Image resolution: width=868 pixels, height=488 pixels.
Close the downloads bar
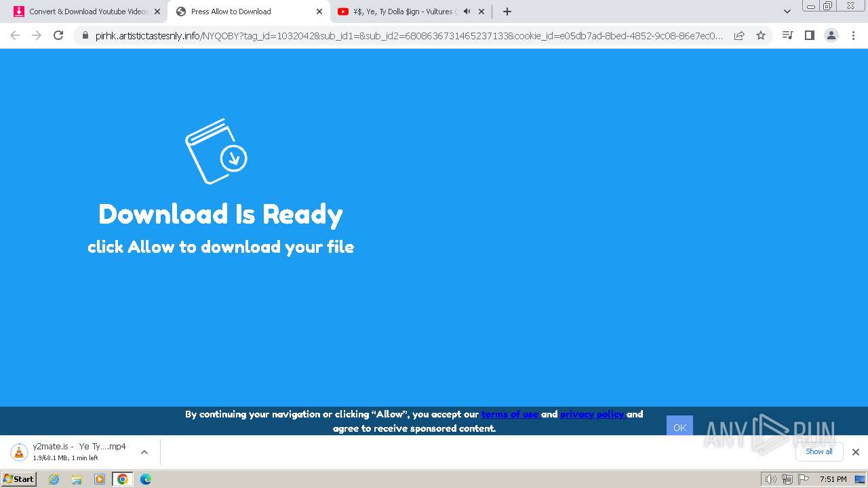856,452
